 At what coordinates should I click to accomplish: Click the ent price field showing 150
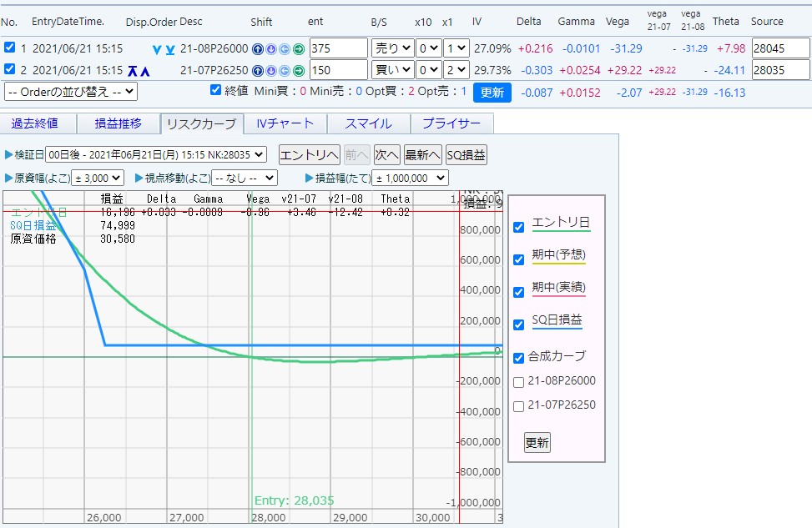339,70
